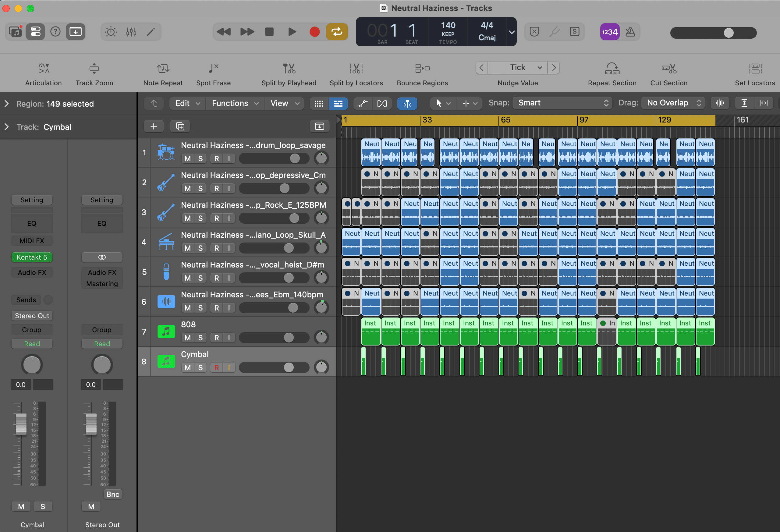This screenshot has height=532, width=780.
Task: Click Repeat Section toolbar icon
Action: coord(612,69)
